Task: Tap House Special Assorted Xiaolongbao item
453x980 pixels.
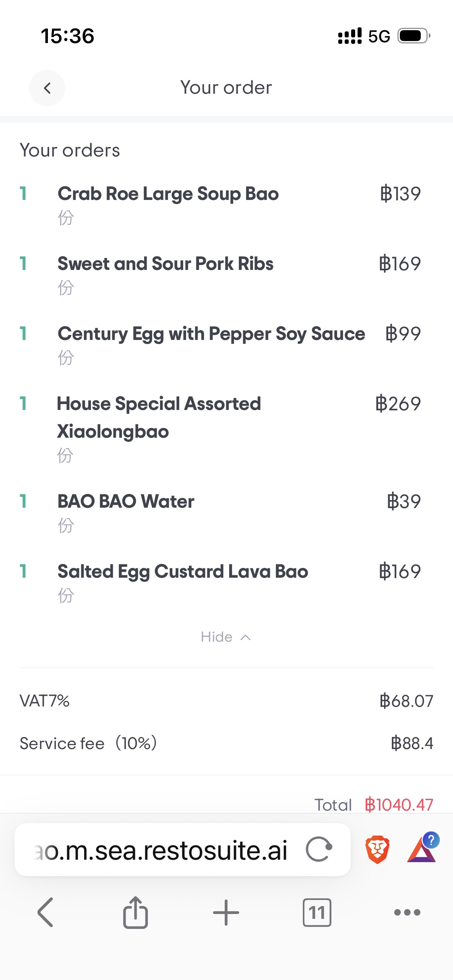Action: (x=159, y=417)
